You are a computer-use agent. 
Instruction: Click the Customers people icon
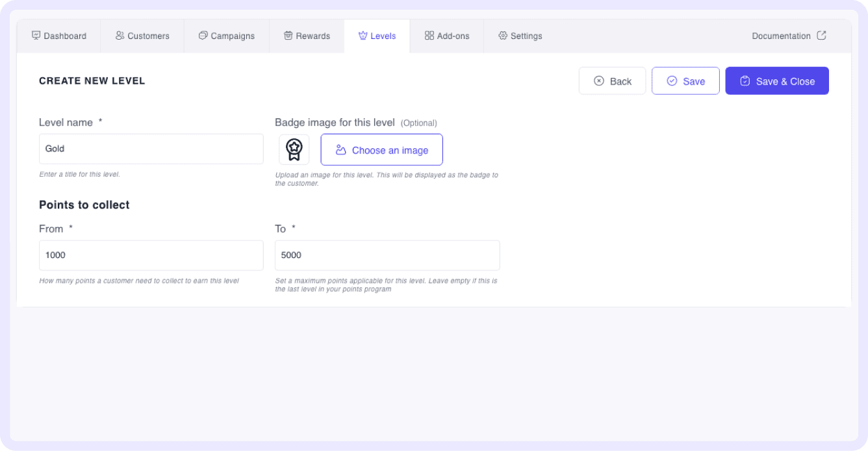(120, 36)
